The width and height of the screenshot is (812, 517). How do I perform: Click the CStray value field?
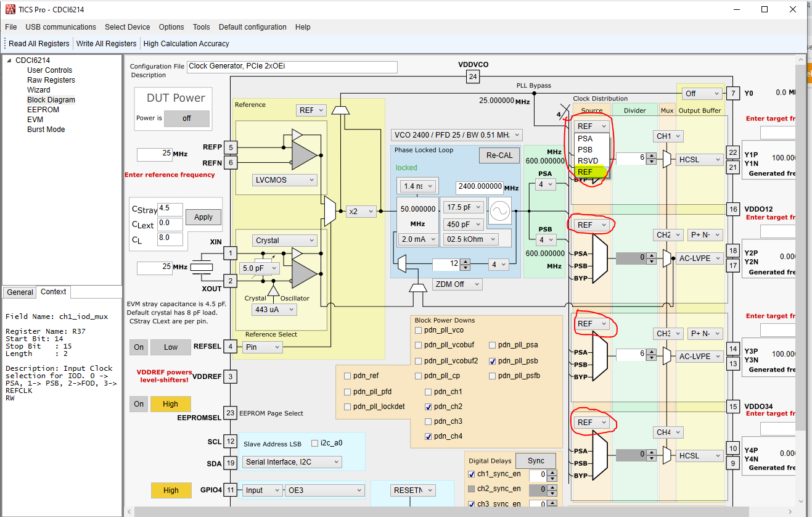click(170, 209)
